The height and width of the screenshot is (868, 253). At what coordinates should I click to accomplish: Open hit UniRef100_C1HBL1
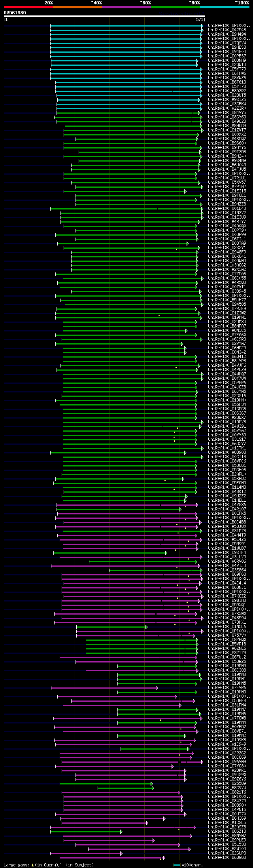click(x=227, y=500)
